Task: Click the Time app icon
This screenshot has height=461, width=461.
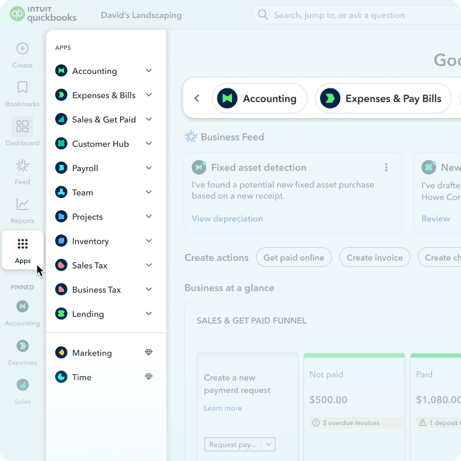Action: (61, 377)
